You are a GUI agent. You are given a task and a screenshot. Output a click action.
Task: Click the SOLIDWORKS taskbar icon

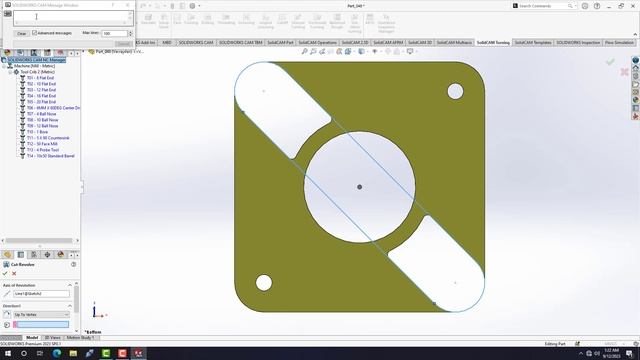pos(138,353)
